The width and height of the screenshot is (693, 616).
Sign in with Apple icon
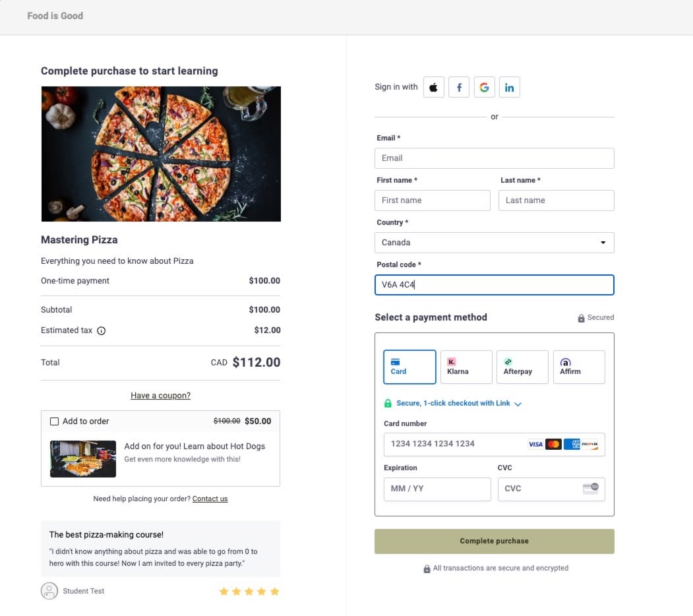pyautogui.click(x=433, y=86)
